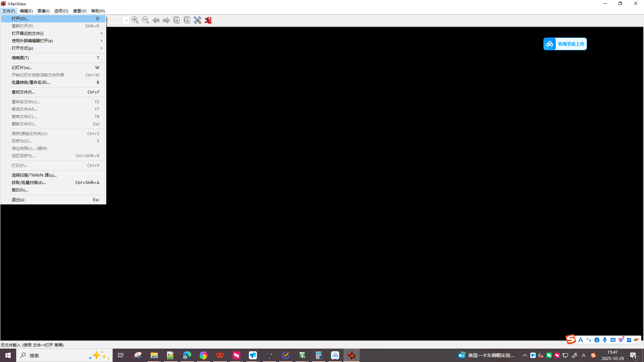The image size is (644, 362).
Task: Go to previous image with left arrow
Action: point(156,20)
